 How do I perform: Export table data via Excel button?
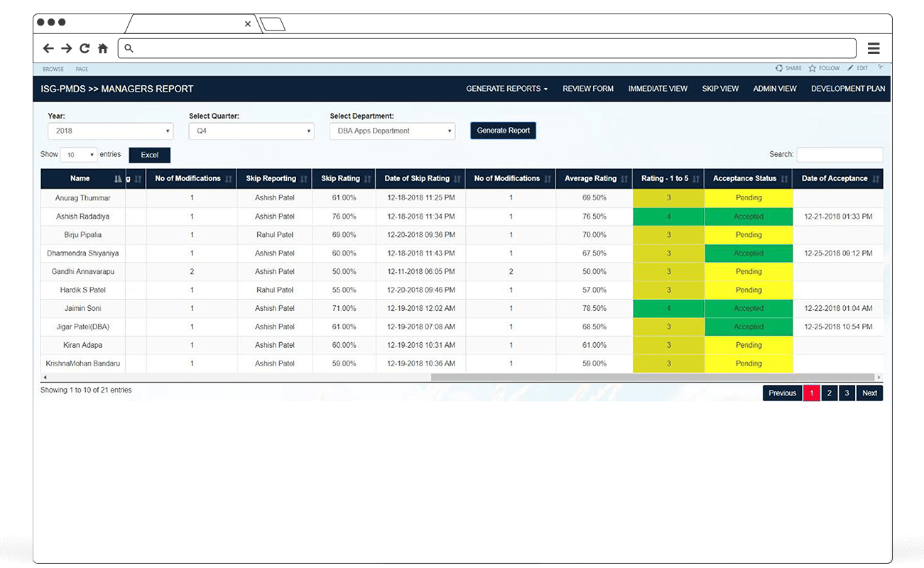[x=149, y=154]
